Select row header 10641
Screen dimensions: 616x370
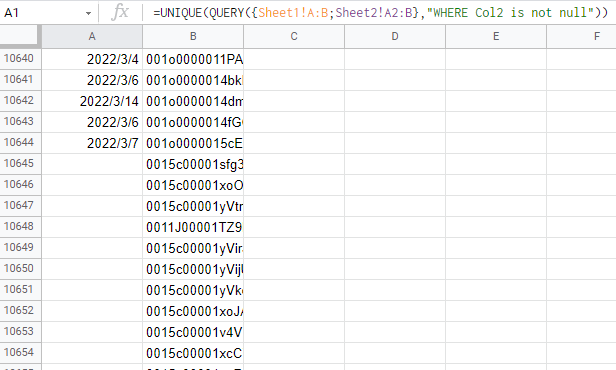[20, 80]
